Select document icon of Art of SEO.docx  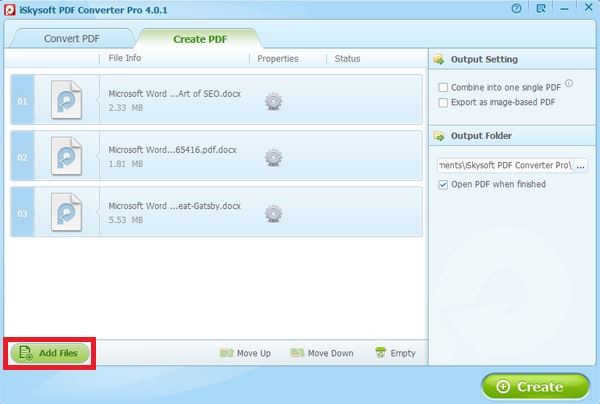(67, 99)
